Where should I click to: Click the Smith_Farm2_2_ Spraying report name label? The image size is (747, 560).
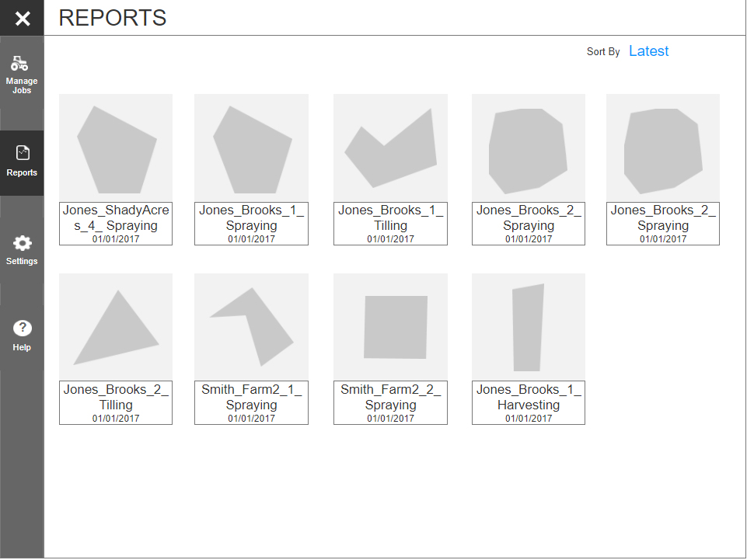tap(390, 397)
